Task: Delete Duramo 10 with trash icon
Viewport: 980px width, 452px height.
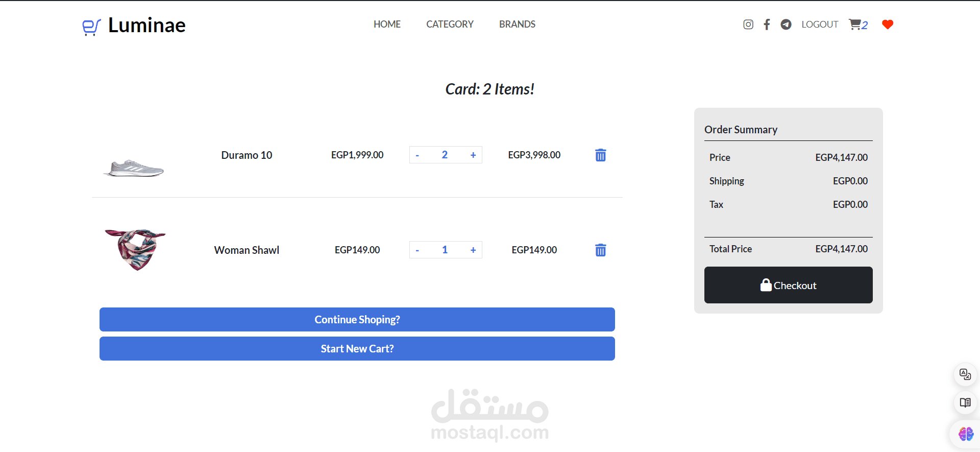Action: pyautogui.click(x=601, y=155)
